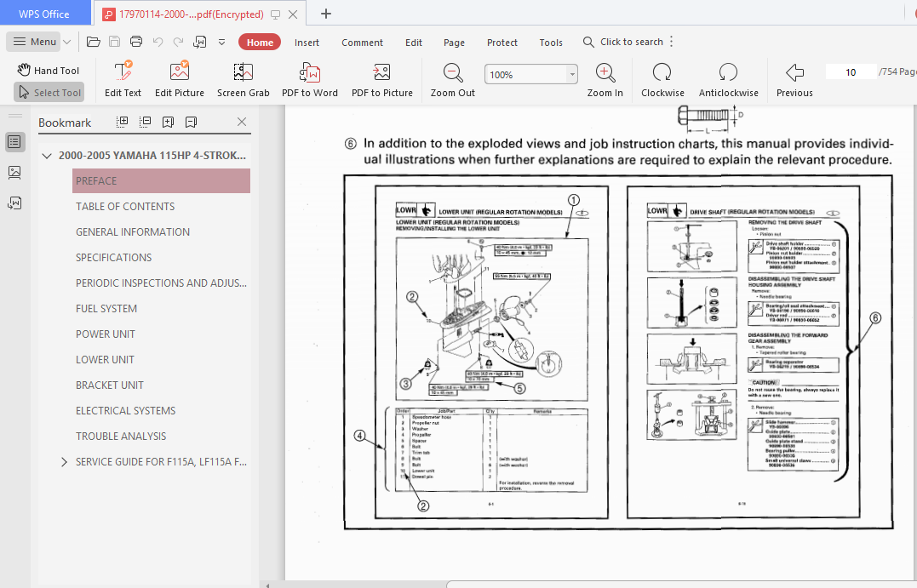Open the more options dots beside search
917x588 pixels.
pos(672,42)
